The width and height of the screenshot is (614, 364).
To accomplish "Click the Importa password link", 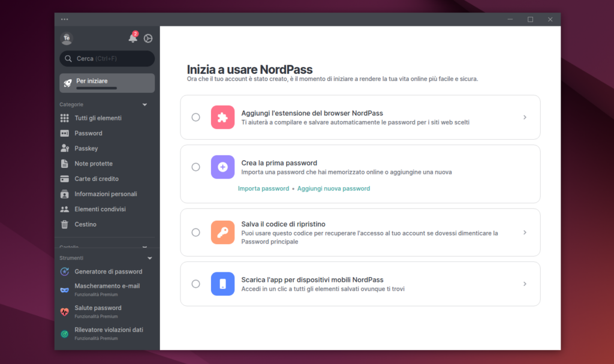I will (263, 188).
